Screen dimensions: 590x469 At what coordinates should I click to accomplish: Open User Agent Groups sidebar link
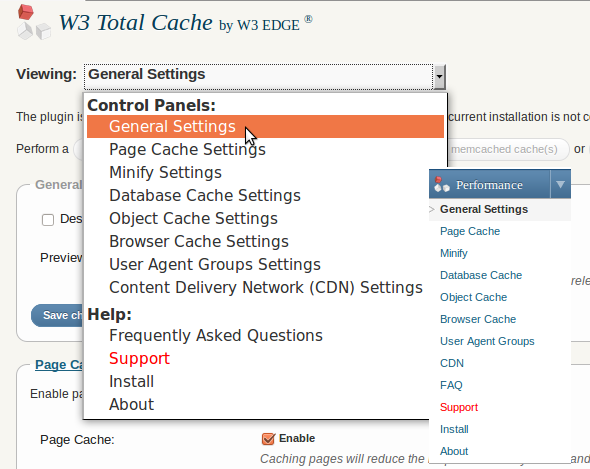[487, 341]
